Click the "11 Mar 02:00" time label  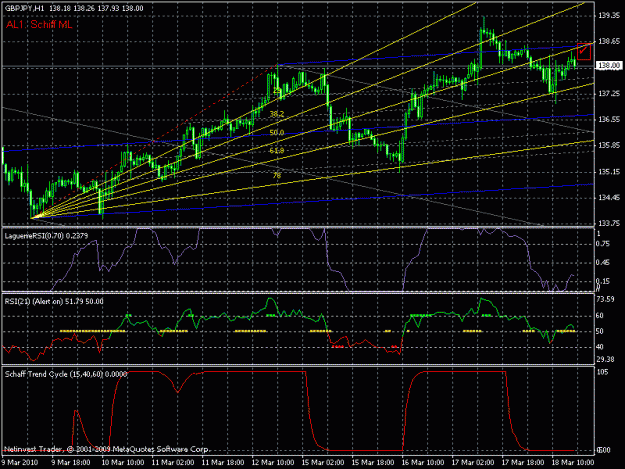click(173, 463)
